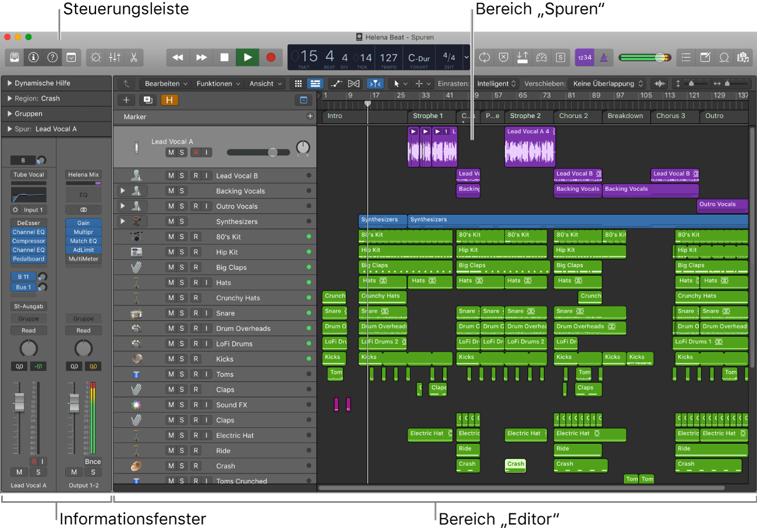This screenshot has width=757, height=532.
Task: Click the plus to add a Marker
Action: click(311, 116)
